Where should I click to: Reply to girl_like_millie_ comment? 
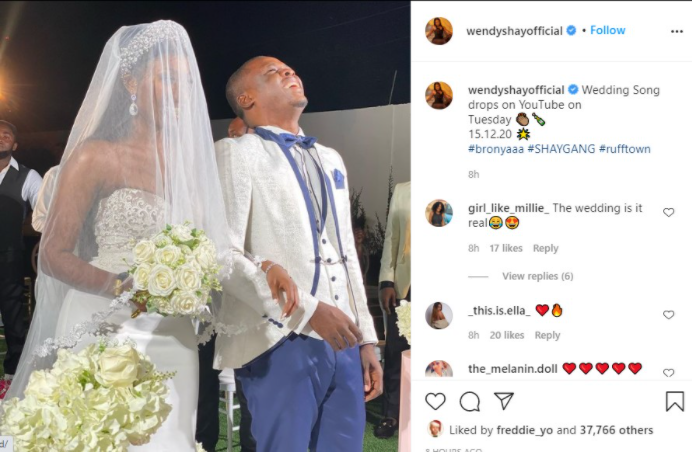pos(545,248)
